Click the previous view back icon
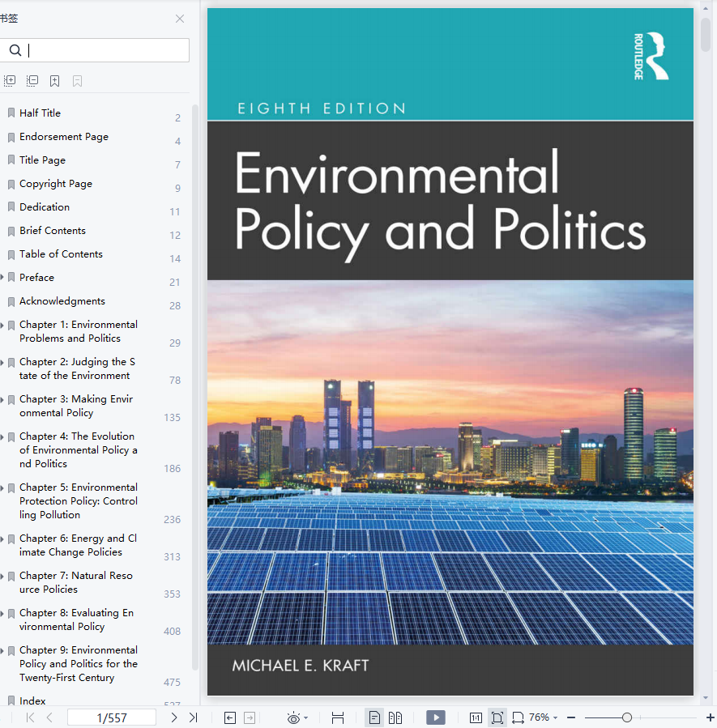717x728 pixels. [230, 717]
